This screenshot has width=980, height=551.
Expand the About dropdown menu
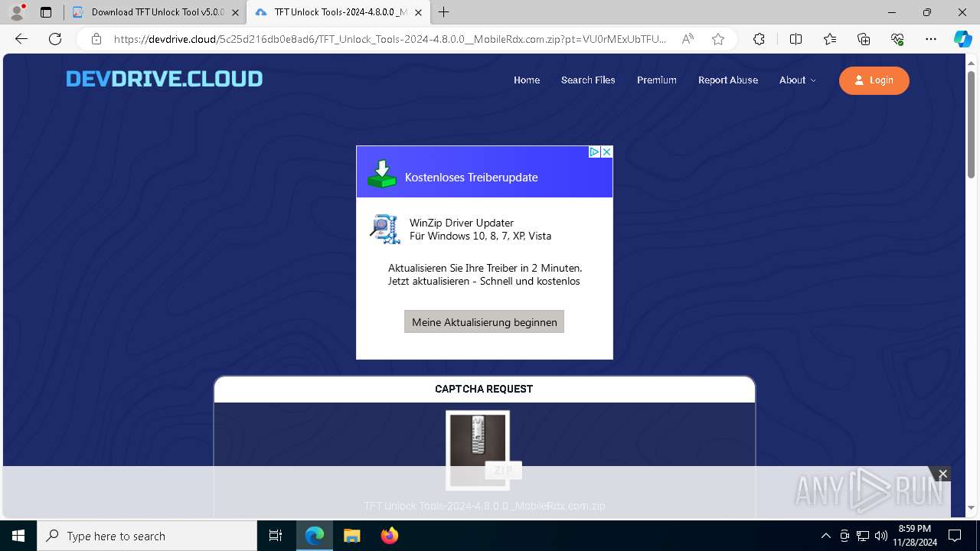(798, 80)
